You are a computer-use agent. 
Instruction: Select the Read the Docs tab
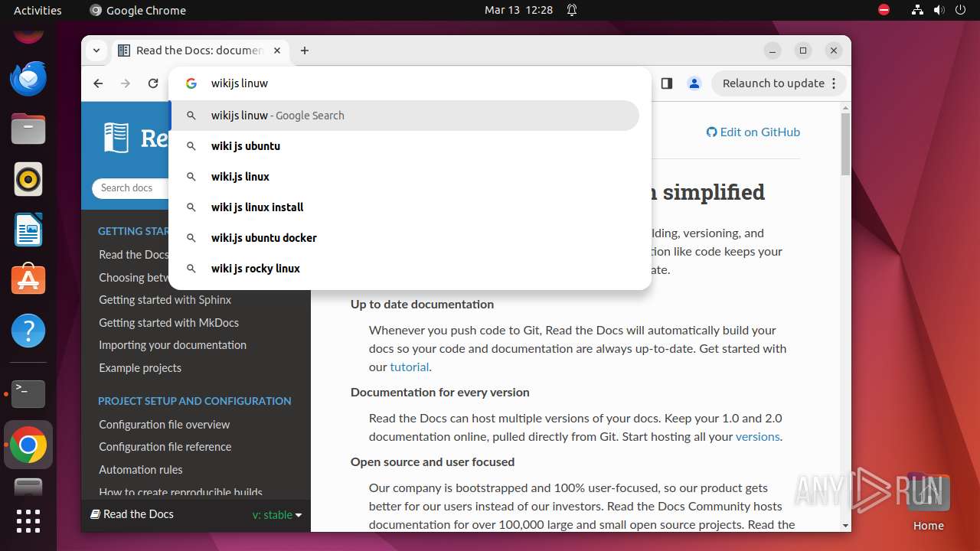pos(201,51)
